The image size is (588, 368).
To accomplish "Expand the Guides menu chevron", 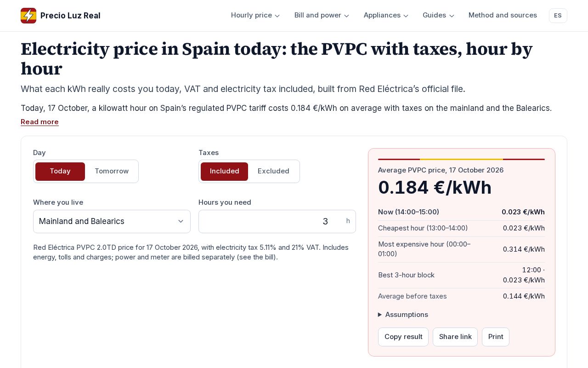I will tap(452, 16).
